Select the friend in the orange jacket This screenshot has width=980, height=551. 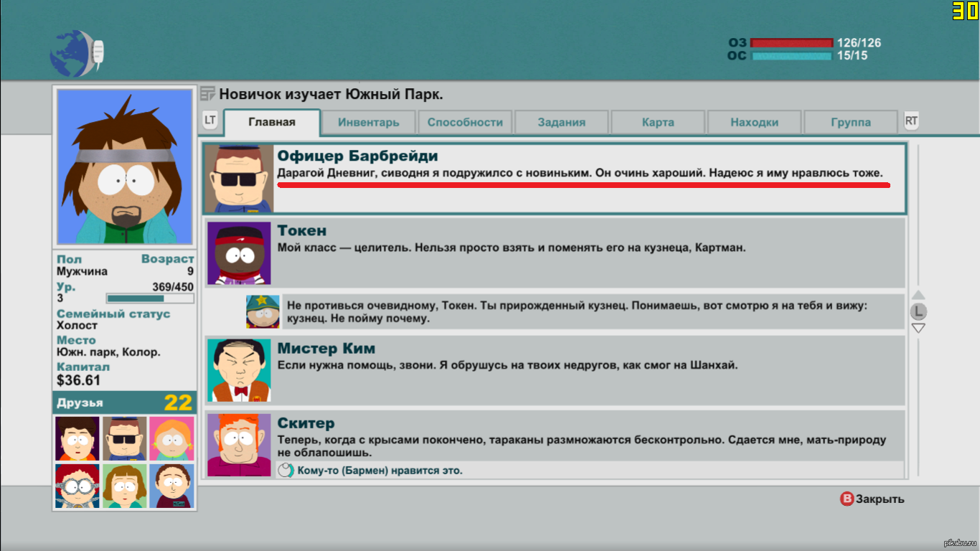(x=77, y=438)
